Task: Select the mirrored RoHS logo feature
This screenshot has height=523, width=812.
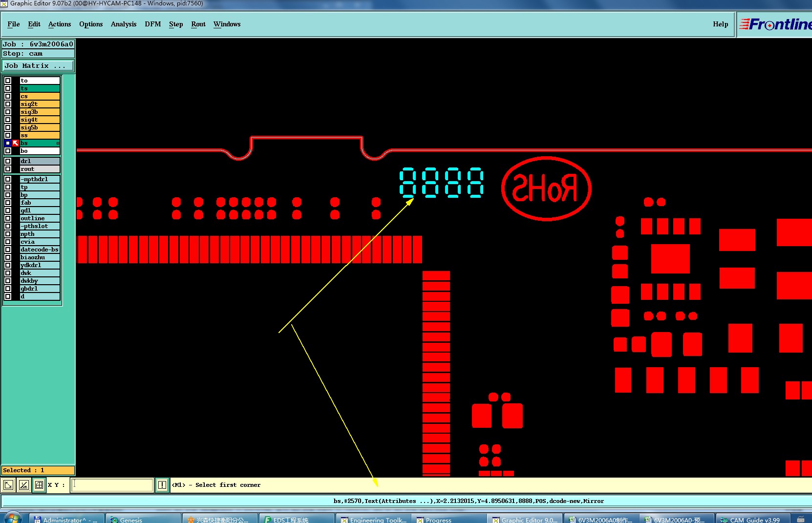Action: 546,188
